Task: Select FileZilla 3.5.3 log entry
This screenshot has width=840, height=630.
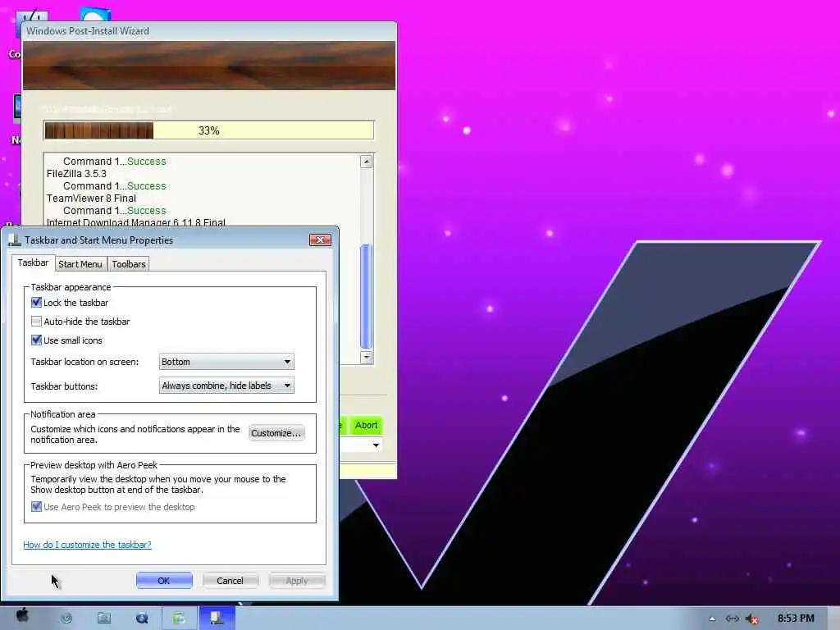Action: 76,174
